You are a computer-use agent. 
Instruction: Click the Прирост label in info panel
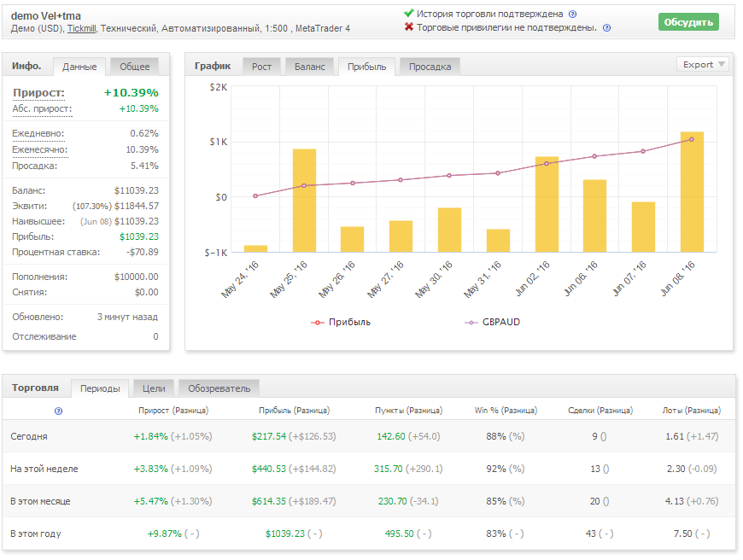(38, 93)
